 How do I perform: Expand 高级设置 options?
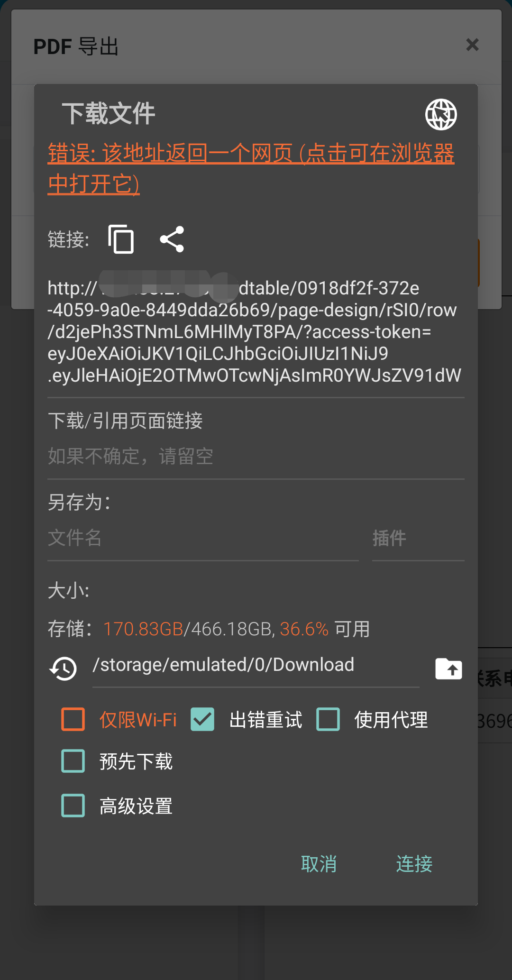point(73,806)
